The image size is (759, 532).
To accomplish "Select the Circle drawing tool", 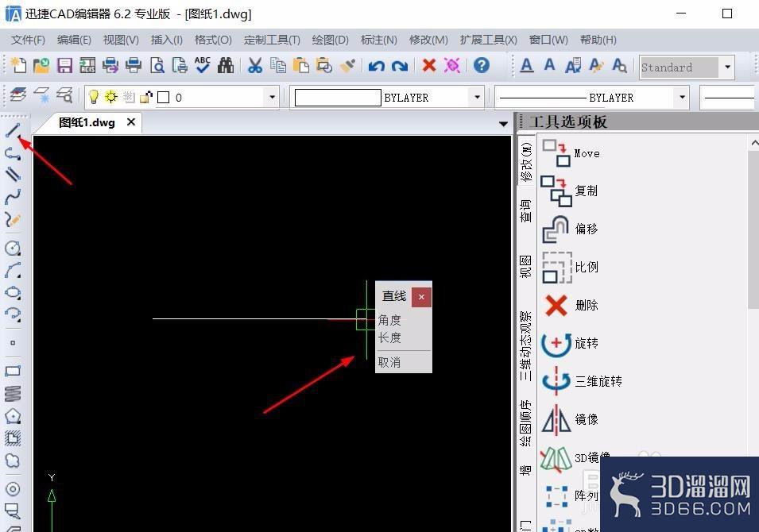I will click(13, 248).
